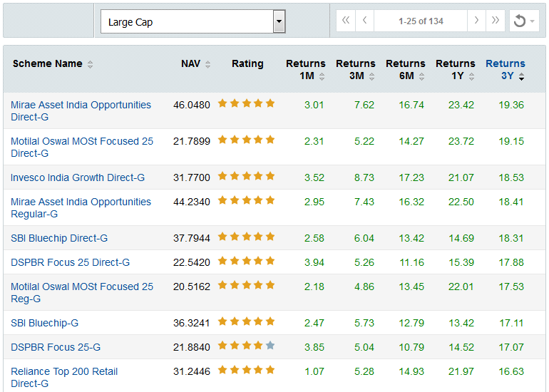Click 1M return value 3.94
This screenshot has height=392, width=549.
point(314,262)
